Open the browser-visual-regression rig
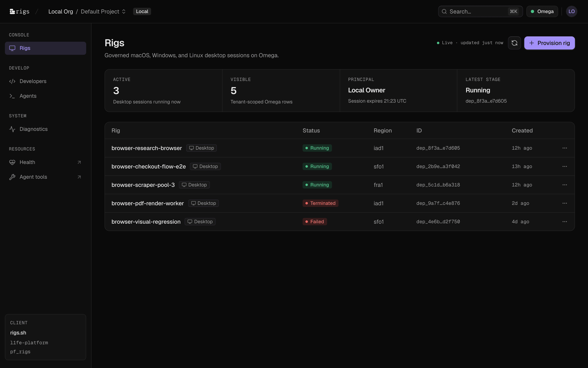The image size is (588, 368). pyautogui.click(x=146, y=222)
